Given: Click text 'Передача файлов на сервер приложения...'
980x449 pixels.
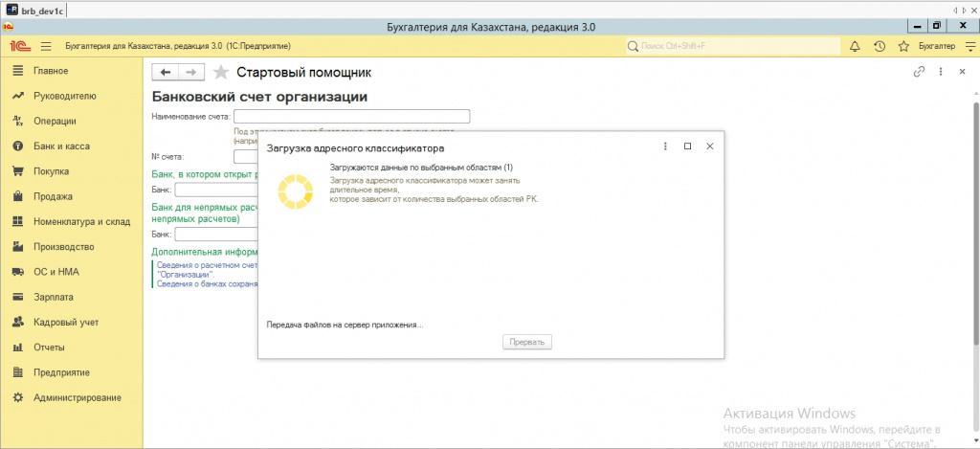Looking at the screenshot, I should tap(345, 326).
